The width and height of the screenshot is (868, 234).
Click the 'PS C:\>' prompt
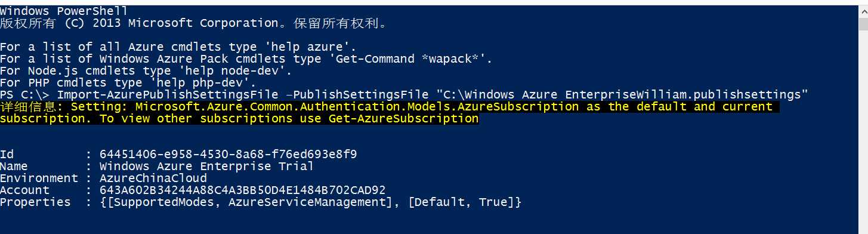coord(26,94)
